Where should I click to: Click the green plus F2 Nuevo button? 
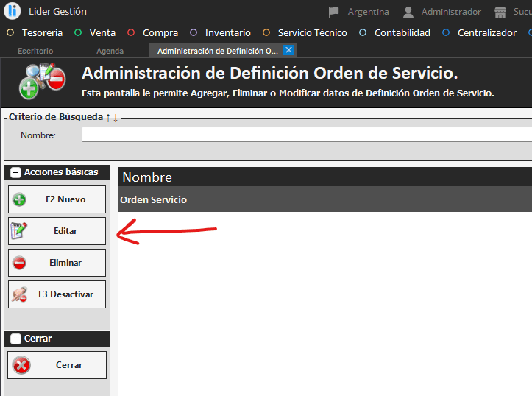57,199
